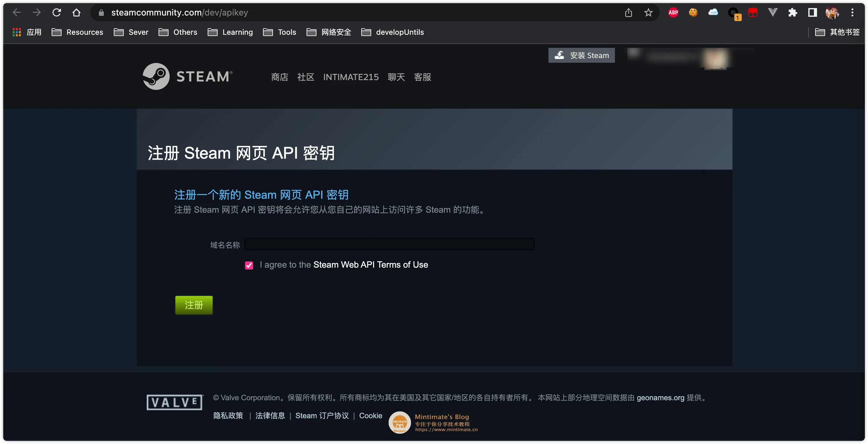868x444 pixels.
Task: Uncheck the Steam Web API terms checkbox
Action: click(x=249, y=265)
